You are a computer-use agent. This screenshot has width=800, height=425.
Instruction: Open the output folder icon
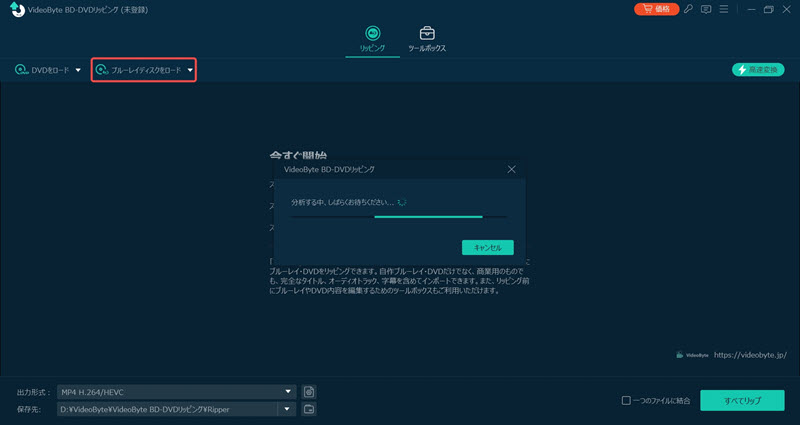coord(309,409)
